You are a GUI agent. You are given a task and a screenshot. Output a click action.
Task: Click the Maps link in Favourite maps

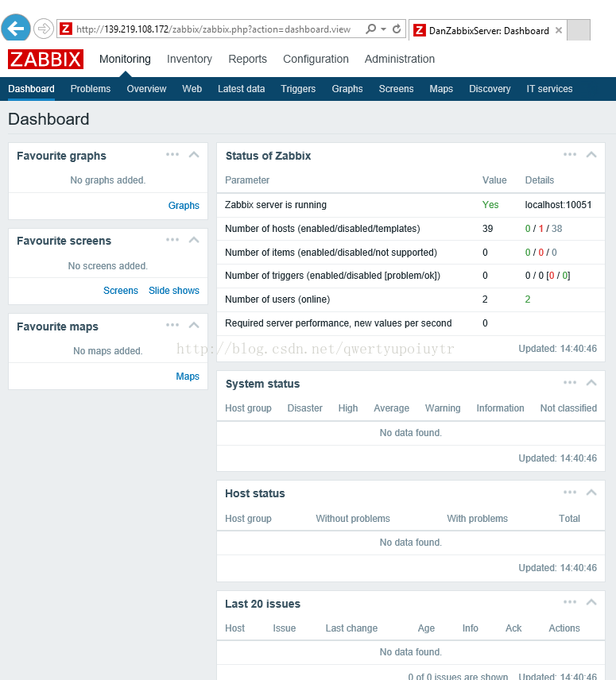pos(188,377)
